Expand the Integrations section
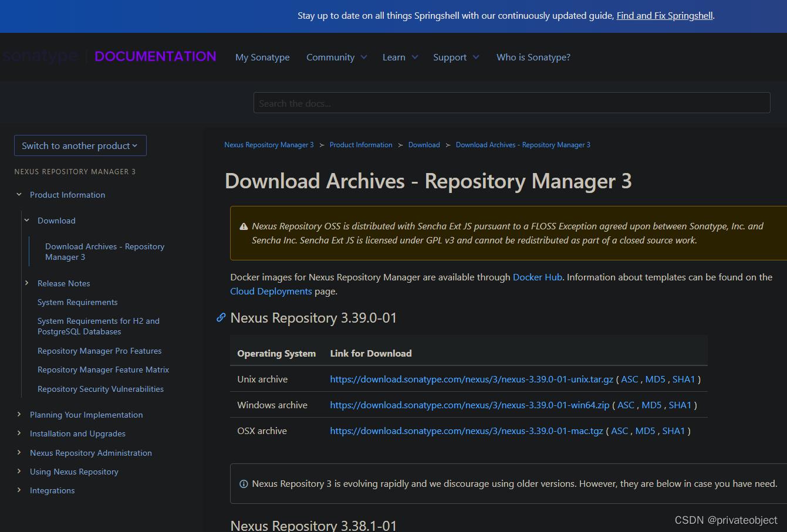787x532 pixels. (x=19, y=490)
